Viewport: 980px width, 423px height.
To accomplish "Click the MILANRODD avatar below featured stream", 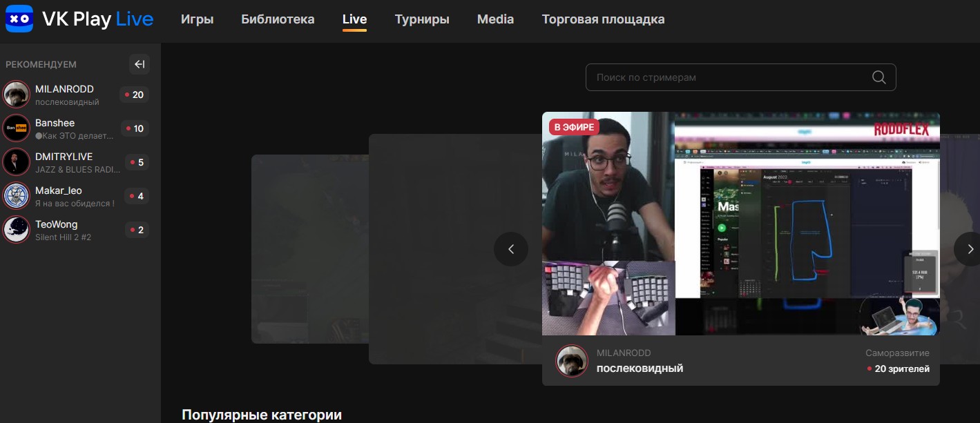I will [572, 360].
